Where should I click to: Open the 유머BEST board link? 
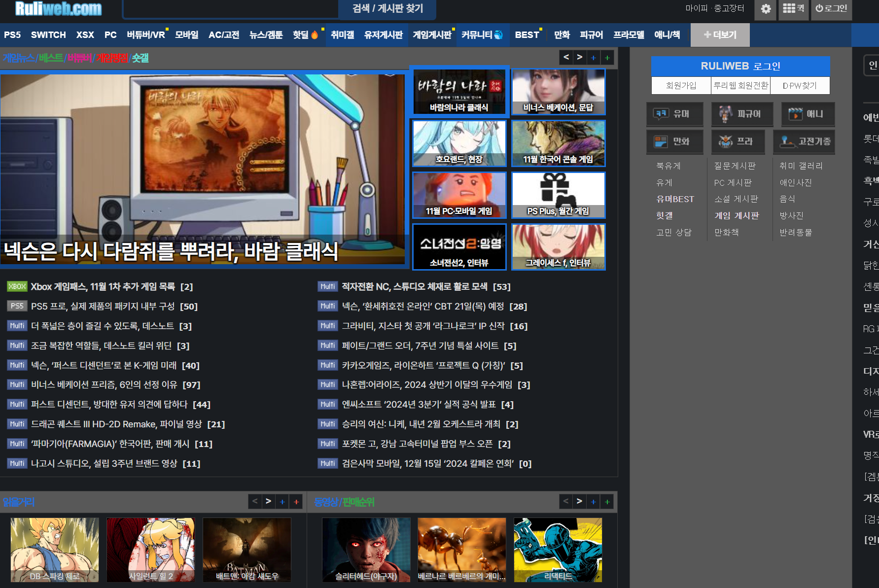tap(675, 199)
